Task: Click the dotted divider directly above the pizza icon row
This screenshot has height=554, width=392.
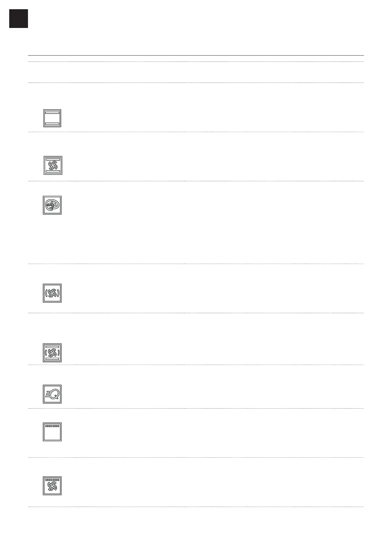Action: tap(196, 181)
